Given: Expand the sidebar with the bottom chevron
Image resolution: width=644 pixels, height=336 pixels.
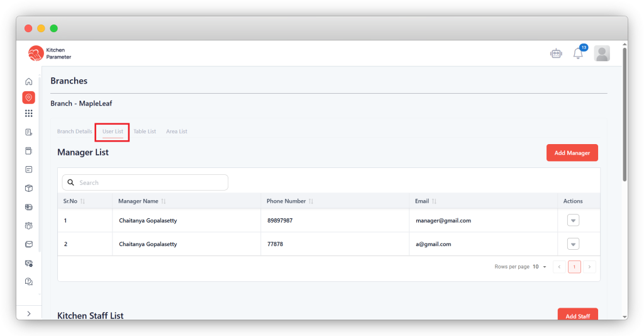Looking at the screenshot, I should [x=28, y=313].
